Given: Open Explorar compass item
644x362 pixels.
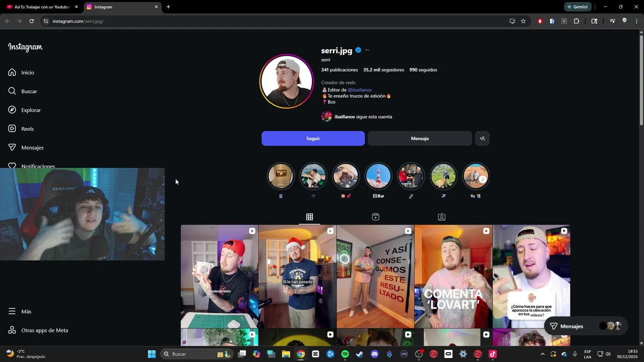Looking at the screenshot, I should 24,110.
